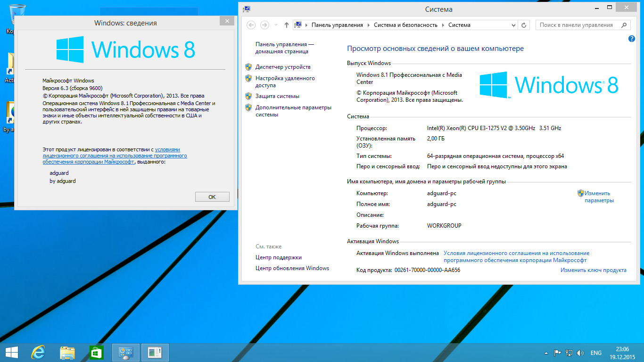The width and height of the screenshot is (644, 362).
Task: Select Система breadcrumb segment
Action: [459, 25]
